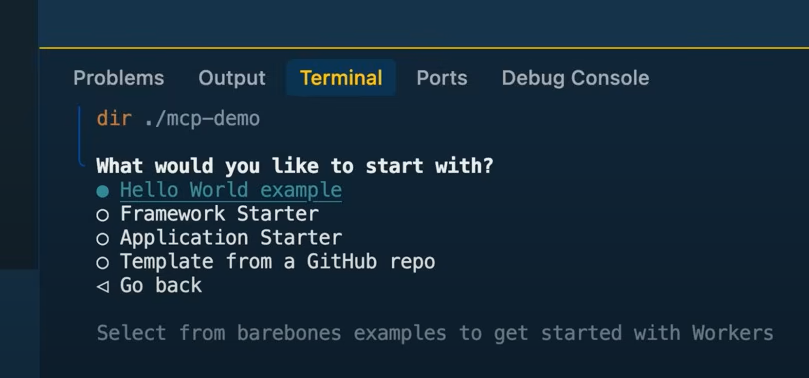Click the Framework Starter option label
This screenshot has height=378, width=809.
219,213
